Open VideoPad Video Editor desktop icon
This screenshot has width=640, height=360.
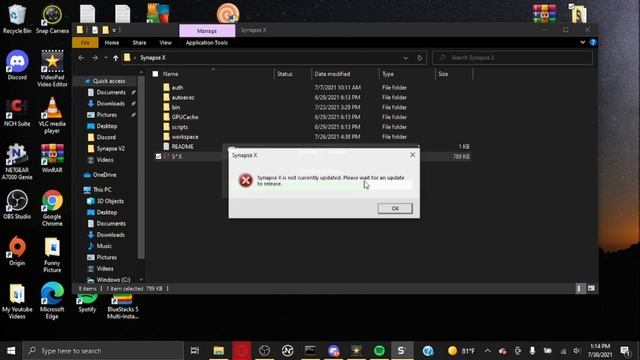(x=52, y=69)
